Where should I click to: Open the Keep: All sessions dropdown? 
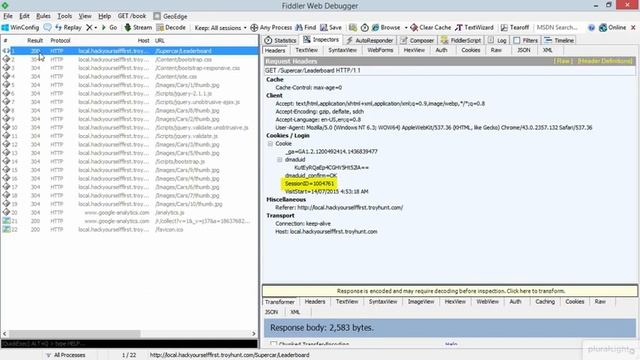pos(220,28)
